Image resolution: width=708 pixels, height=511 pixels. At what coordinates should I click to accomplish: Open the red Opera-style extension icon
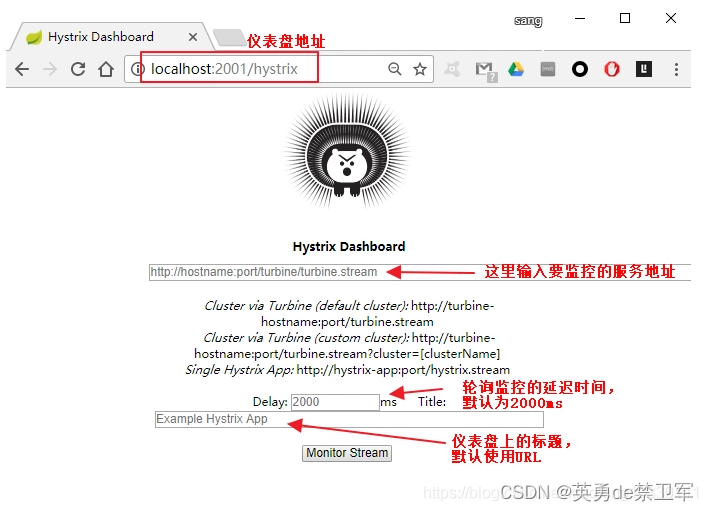click(612, 69)
